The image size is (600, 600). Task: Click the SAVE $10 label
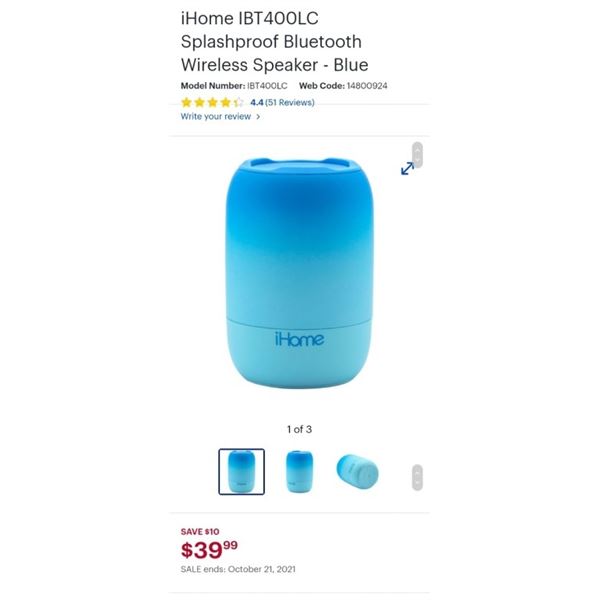200,532
